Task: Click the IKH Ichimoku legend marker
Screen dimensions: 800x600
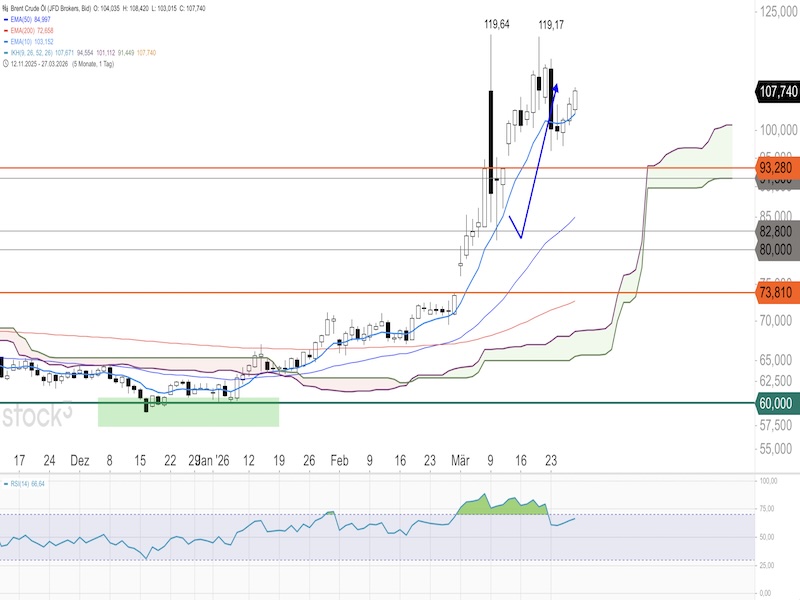Action: pyautogui.click(x=6, y=52)
